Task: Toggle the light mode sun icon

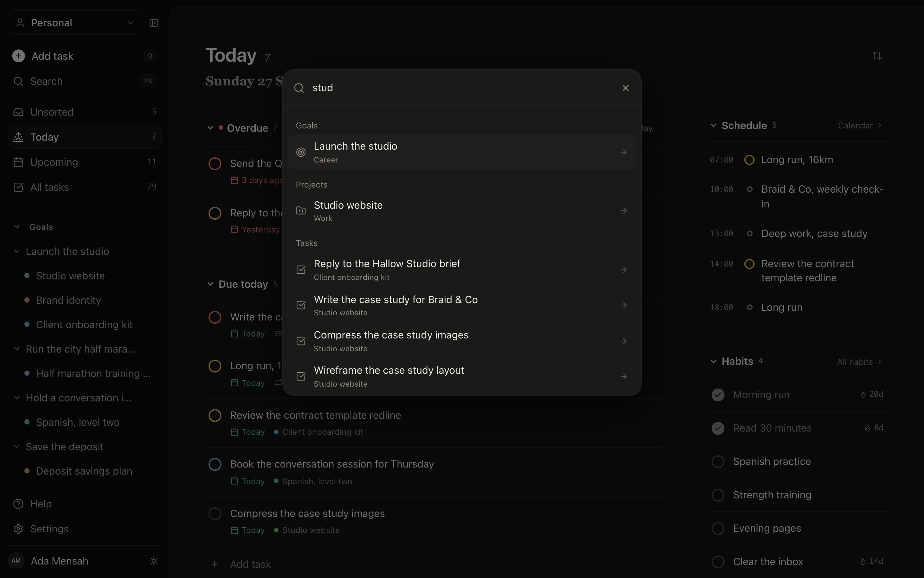Action: (153, 561)
